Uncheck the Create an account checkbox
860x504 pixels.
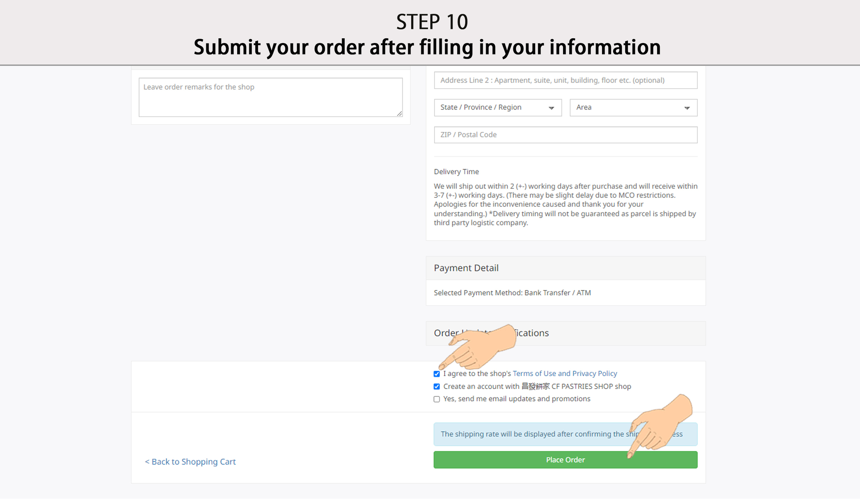pyautogui.click(x=437, y=387)
